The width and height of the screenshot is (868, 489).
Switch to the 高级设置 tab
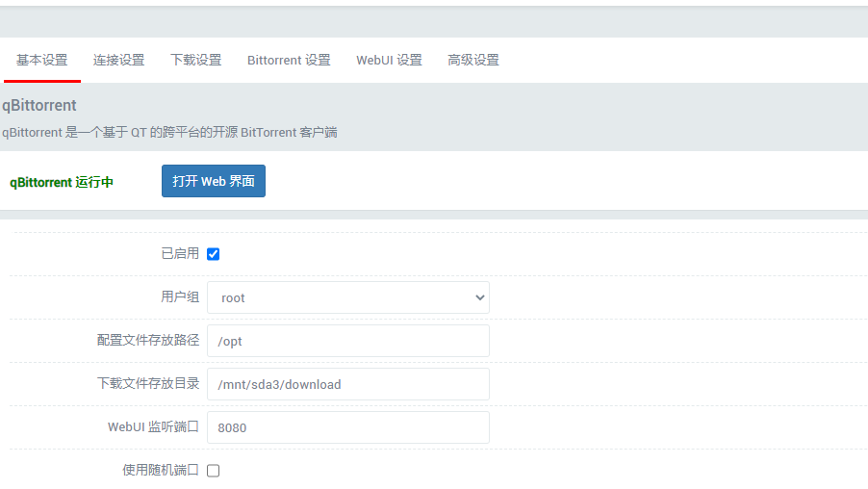(473, 61)
